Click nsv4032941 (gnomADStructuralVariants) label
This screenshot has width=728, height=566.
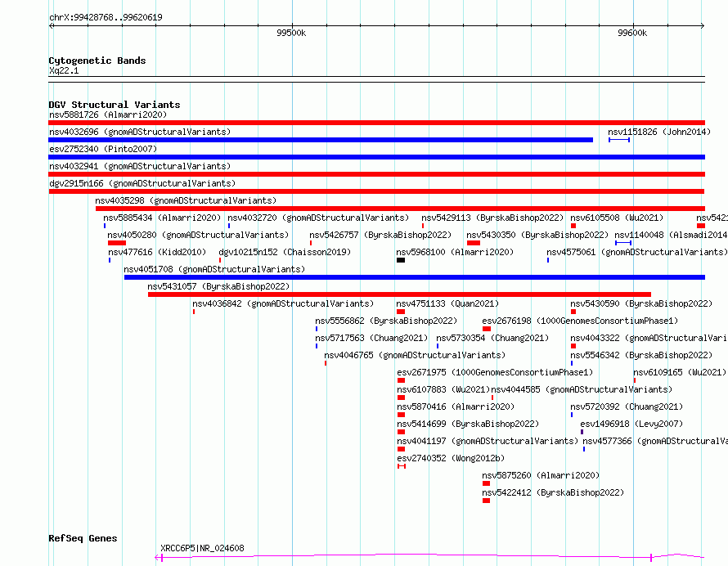[140, 166]
